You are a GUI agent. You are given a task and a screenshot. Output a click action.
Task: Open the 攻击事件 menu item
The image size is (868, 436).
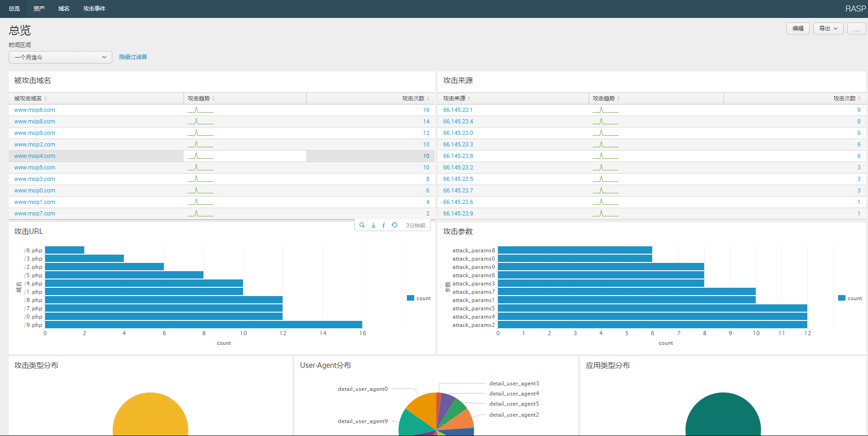tap(94, 8)
